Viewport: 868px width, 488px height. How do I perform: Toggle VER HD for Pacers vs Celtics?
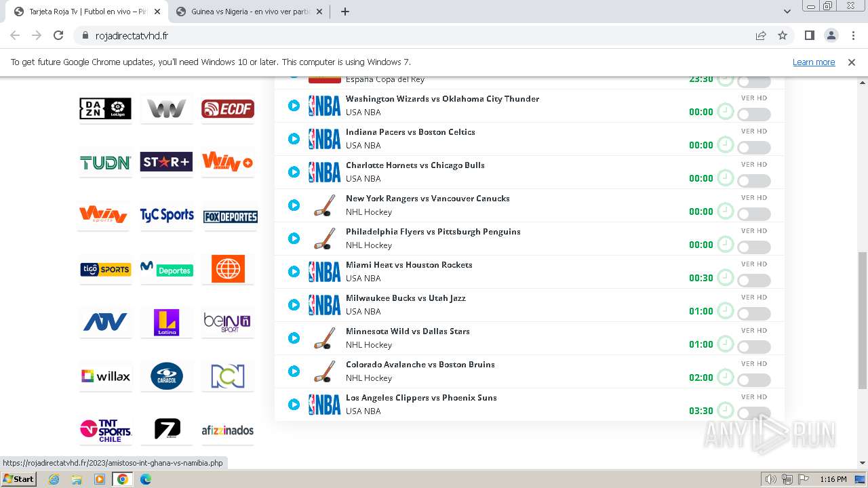tap(754, 148)
